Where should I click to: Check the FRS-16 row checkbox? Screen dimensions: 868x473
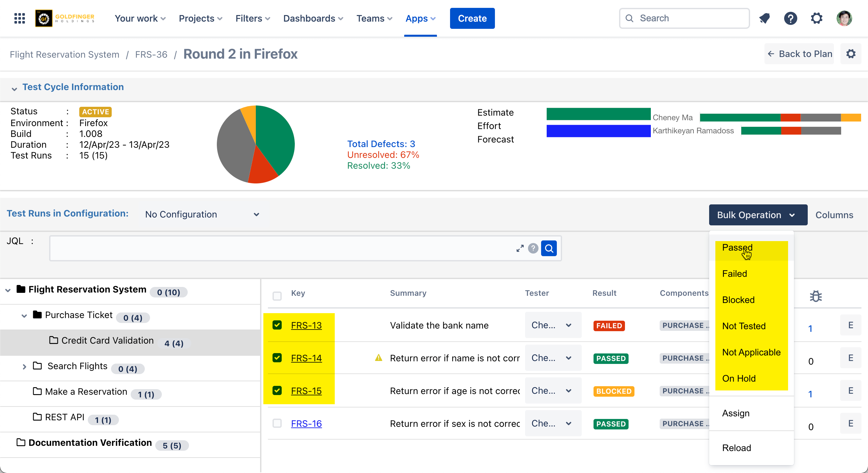(x=277, y=424)
